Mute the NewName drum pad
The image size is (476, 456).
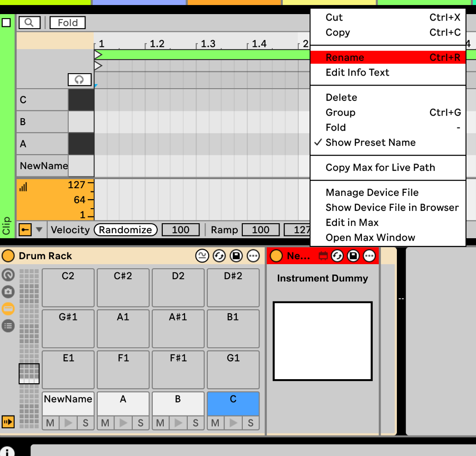pos(50,423)
